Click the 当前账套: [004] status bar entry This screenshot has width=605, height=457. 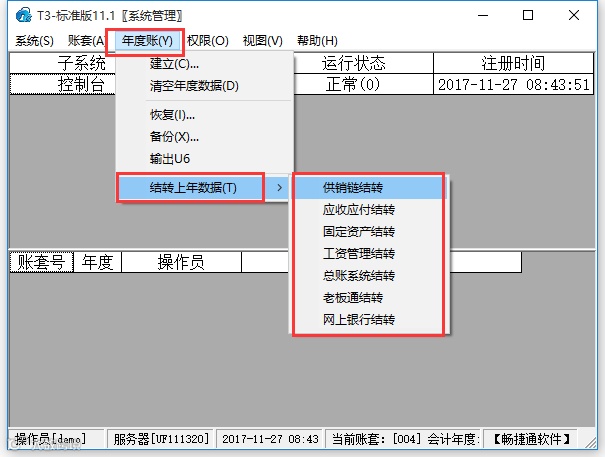(403, 439)
